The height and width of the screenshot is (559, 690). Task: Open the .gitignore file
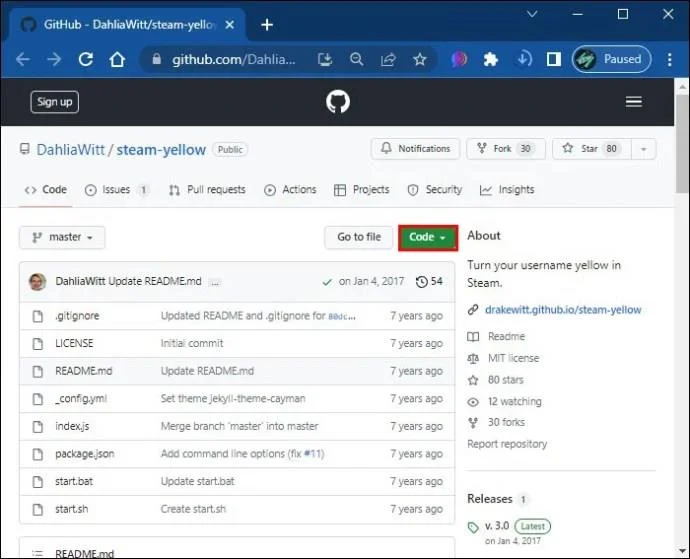[77, 316]
